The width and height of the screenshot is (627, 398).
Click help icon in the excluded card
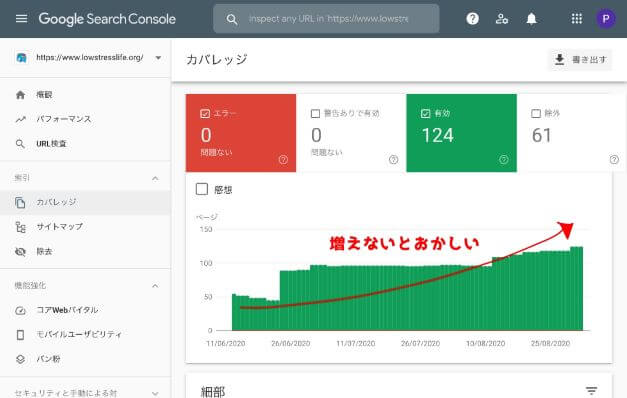[614, 160]
